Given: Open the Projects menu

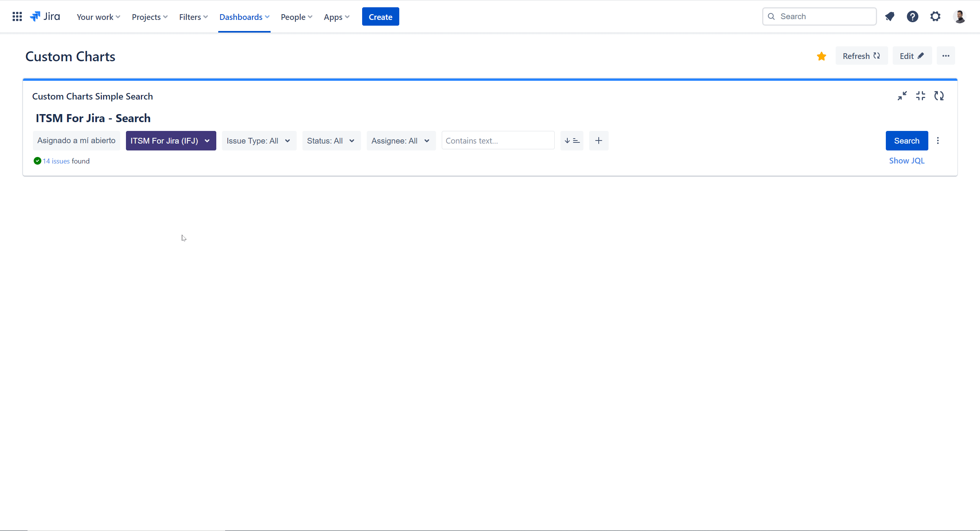Looking at the screenshot, I should tap(150, 17).
